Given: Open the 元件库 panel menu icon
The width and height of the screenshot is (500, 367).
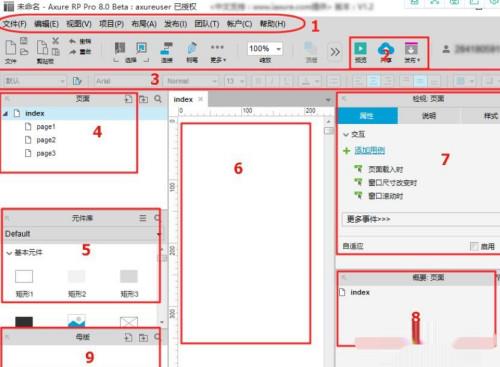Looking at the screenshot, I should pos(143,218).
